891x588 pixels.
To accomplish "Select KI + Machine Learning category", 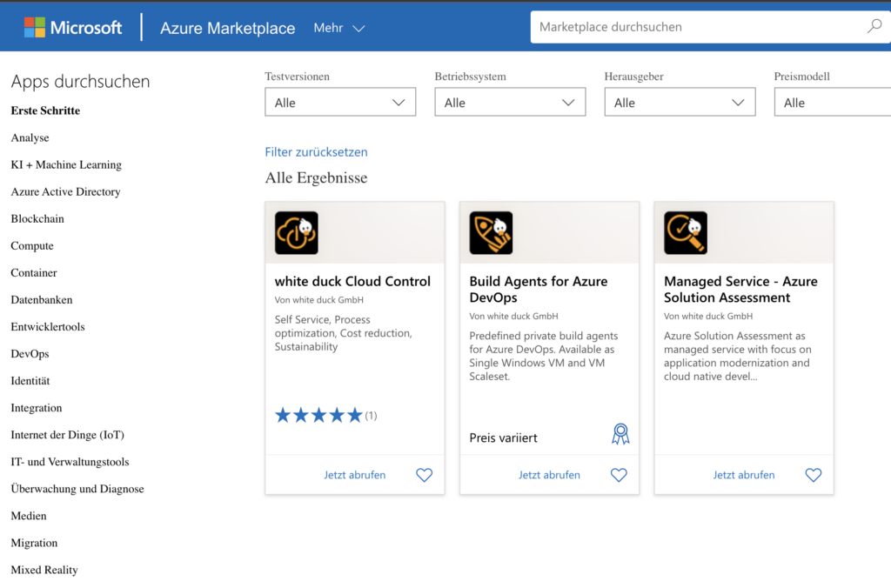I will [66, 164].
